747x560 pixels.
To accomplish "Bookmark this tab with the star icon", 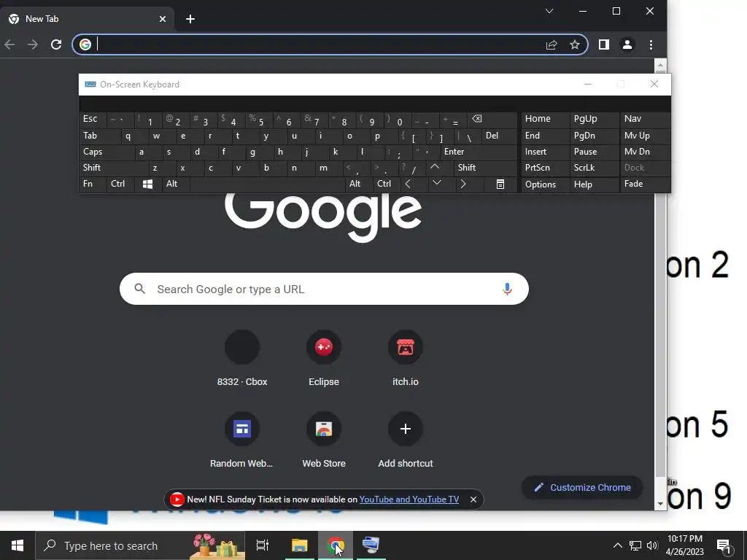I will point(575,44).
